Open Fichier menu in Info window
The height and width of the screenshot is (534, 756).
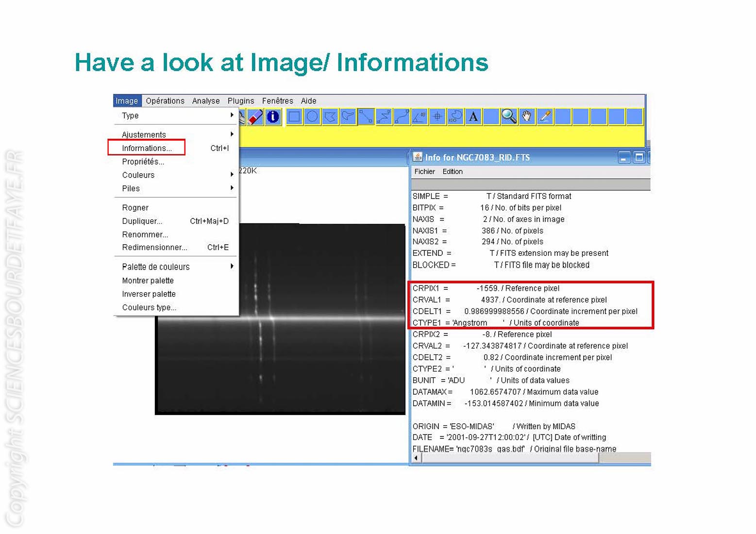pyautogui.click(x=425, y=172)
